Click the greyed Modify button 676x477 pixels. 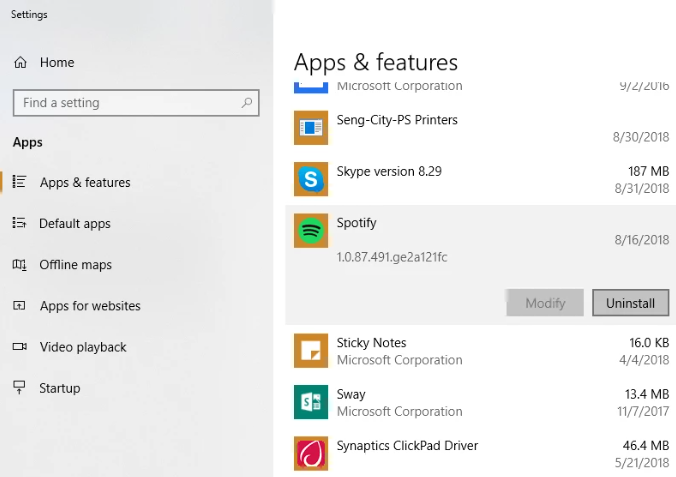pos(545,303)
